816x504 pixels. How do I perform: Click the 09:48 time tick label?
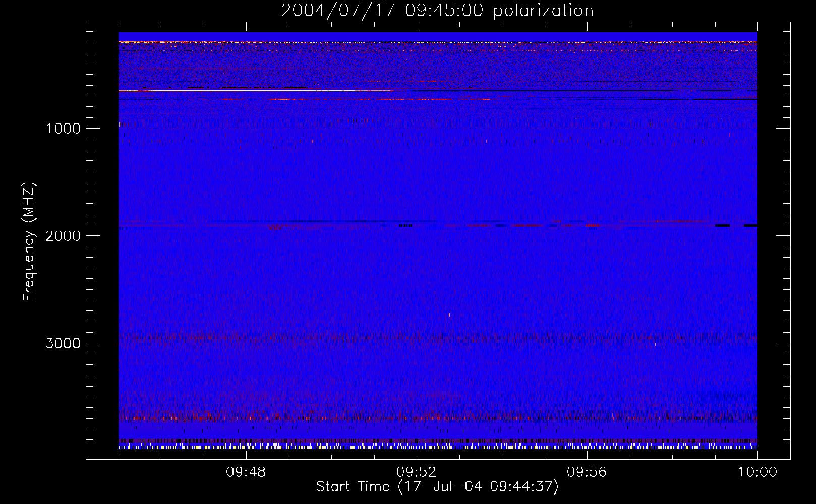246,472
